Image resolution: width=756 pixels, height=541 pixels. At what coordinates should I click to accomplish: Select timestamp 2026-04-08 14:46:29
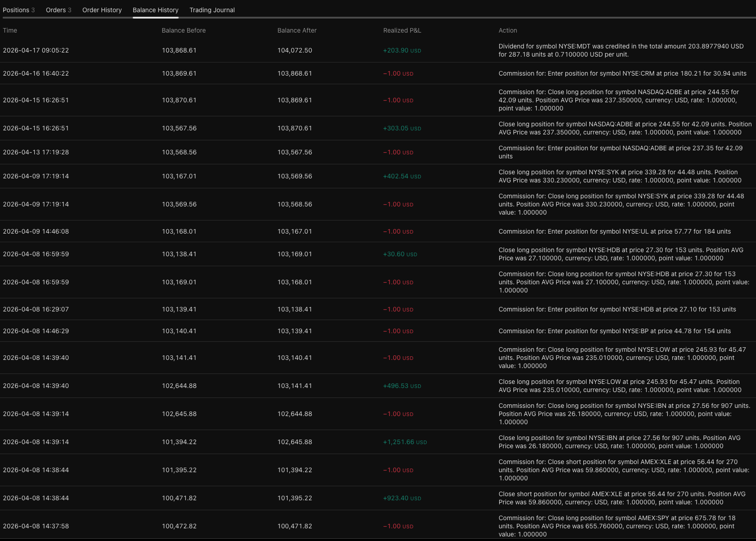point(36,331)
